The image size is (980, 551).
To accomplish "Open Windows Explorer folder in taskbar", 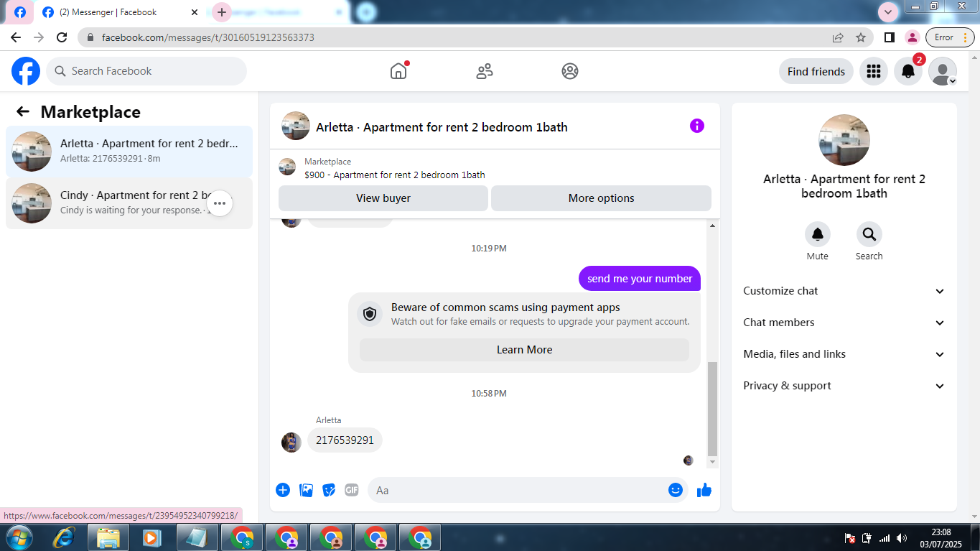I will 108,537.
